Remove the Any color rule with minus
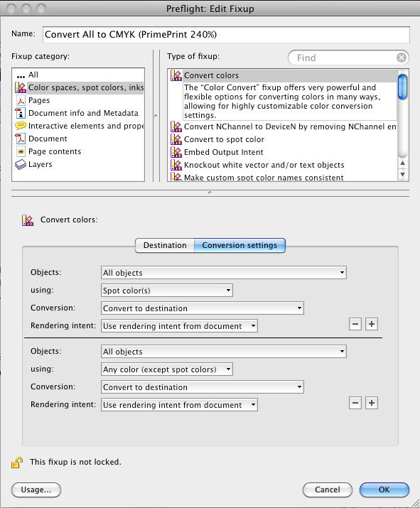 355,403
